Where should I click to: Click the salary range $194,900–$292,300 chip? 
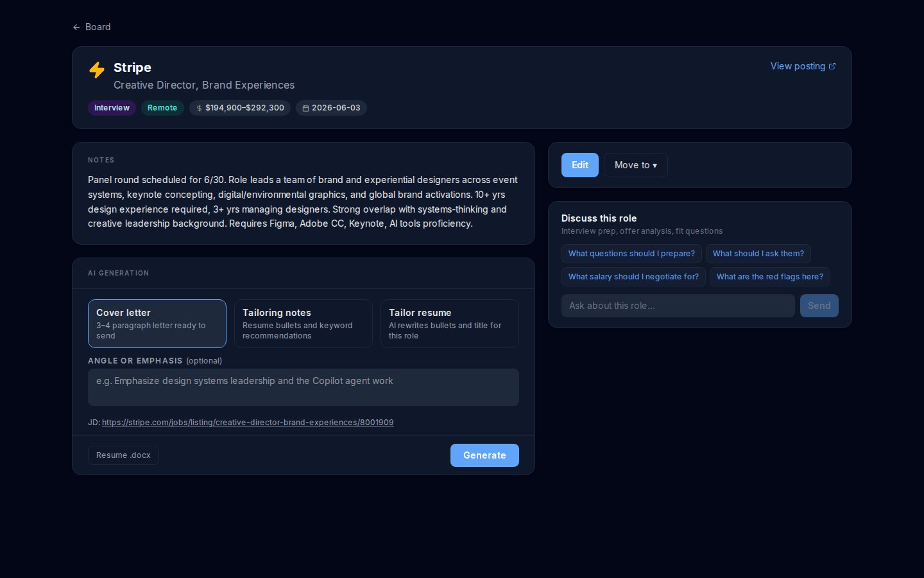tap(240, 108)
